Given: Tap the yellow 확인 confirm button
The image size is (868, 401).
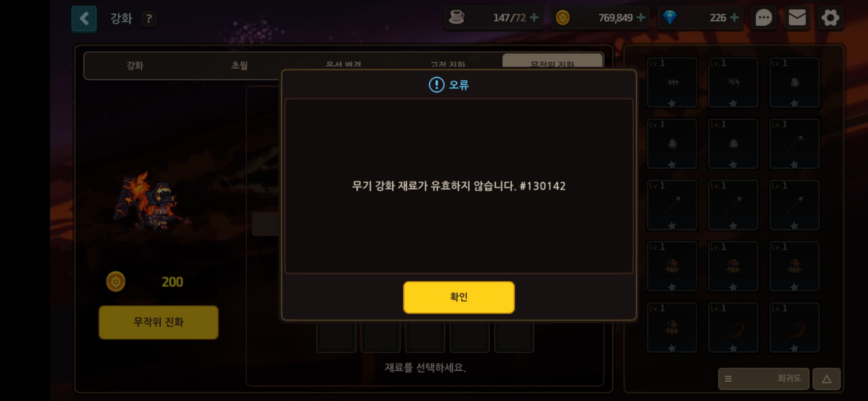Looking at the screenshot, I should [x=459, y=297].
